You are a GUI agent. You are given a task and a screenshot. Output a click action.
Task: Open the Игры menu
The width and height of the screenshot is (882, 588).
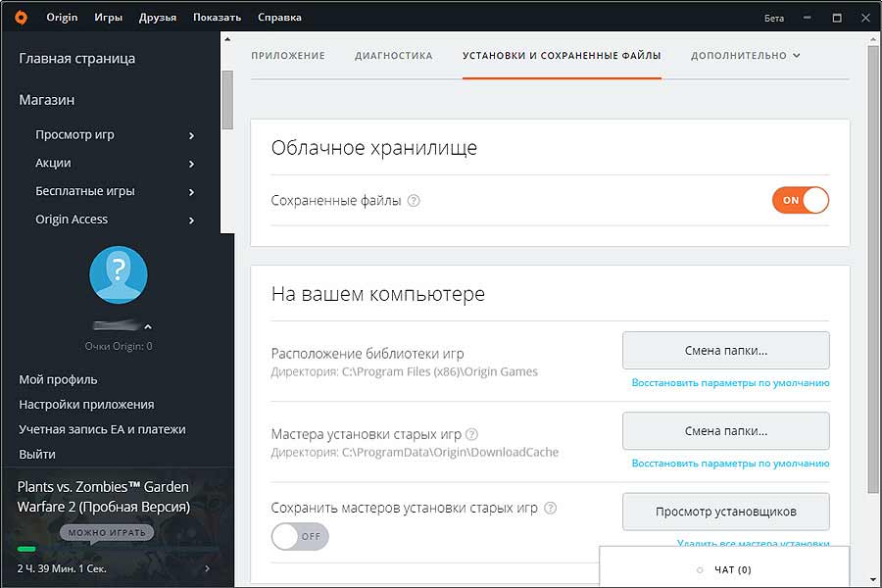coord(109,18)
